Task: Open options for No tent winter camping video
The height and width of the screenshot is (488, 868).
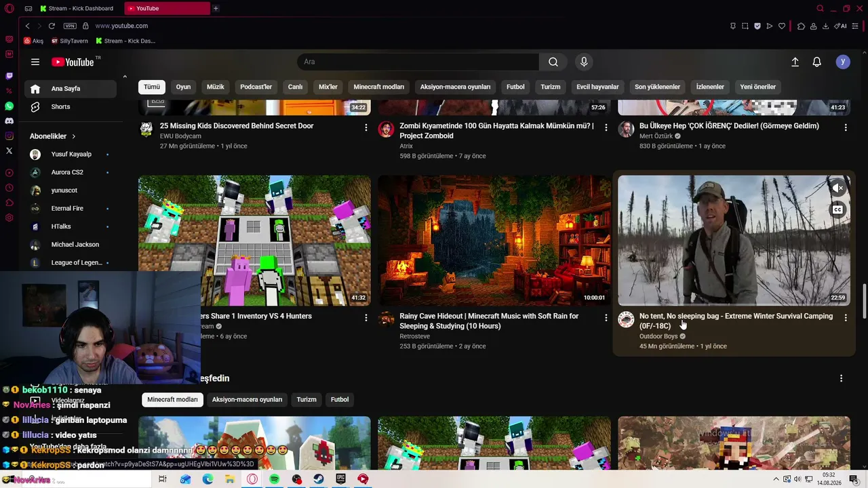Action: click(846, 317)
